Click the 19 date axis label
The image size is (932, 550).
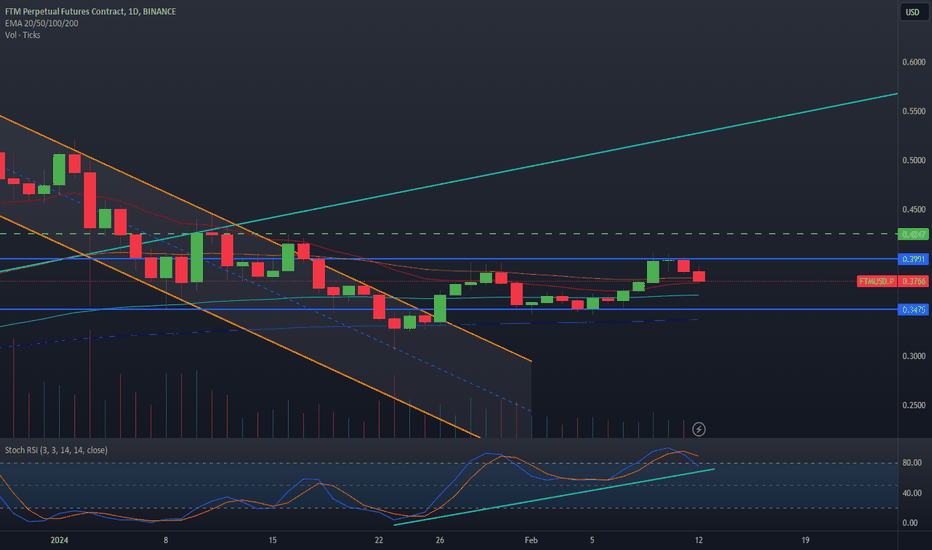click(805, 540)
